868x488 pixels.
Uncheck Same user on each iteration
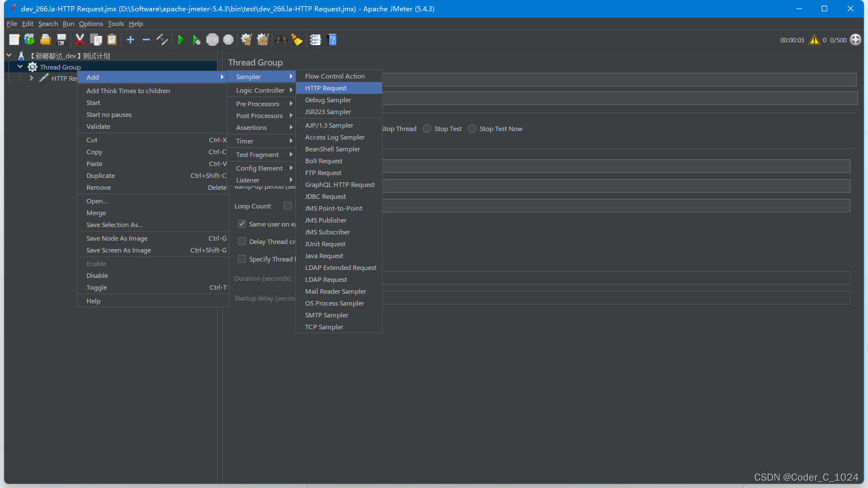[242, 224]
